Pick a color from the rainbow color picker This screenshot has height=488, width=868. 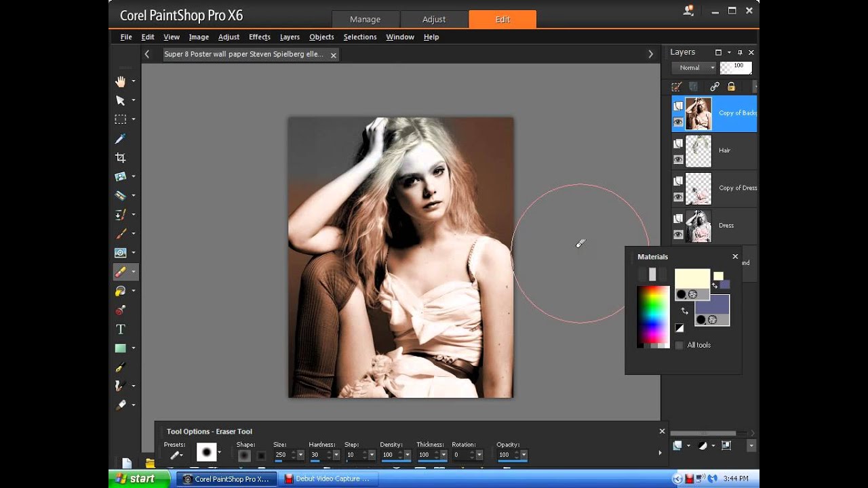click(653, 314)
